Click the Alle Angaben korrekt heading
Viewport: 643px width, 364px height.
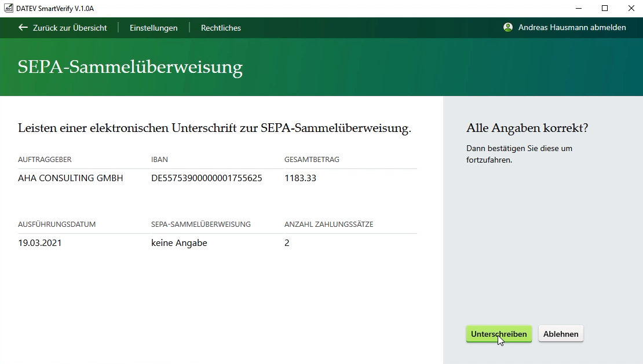tap(527, 128)
